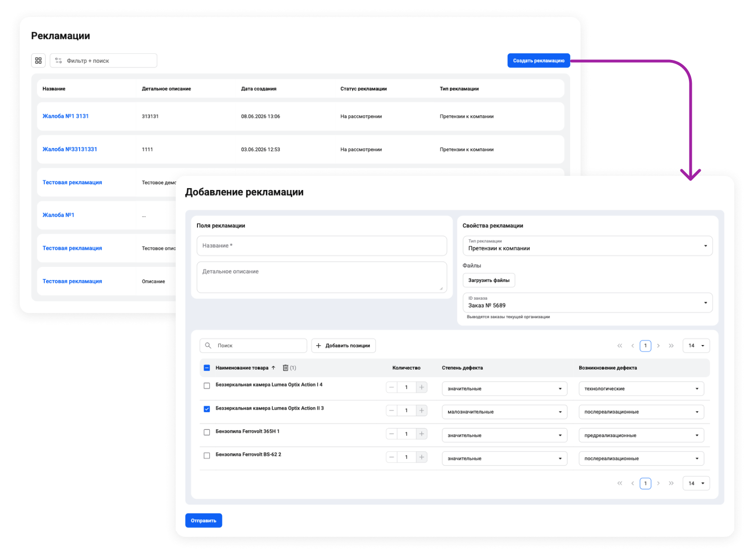This screenshot has height=560, width=754.
Task: Decrease quantity for Lumea Optix Action I 4
Action: 392,387
